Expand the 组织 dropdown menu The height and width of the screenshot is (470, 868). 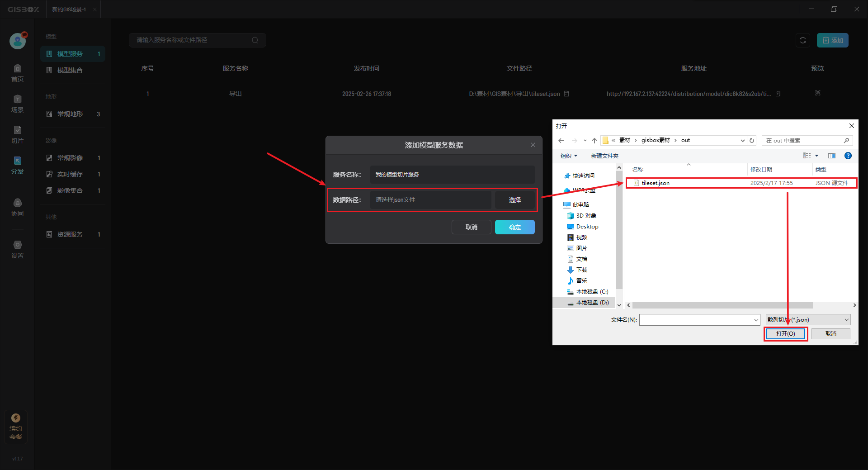coord(569,156)
